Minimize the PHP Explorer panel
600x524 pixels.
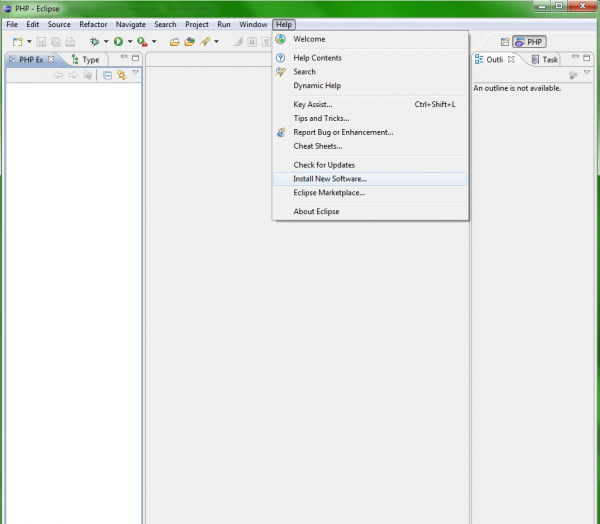click(x=124, y=57)
